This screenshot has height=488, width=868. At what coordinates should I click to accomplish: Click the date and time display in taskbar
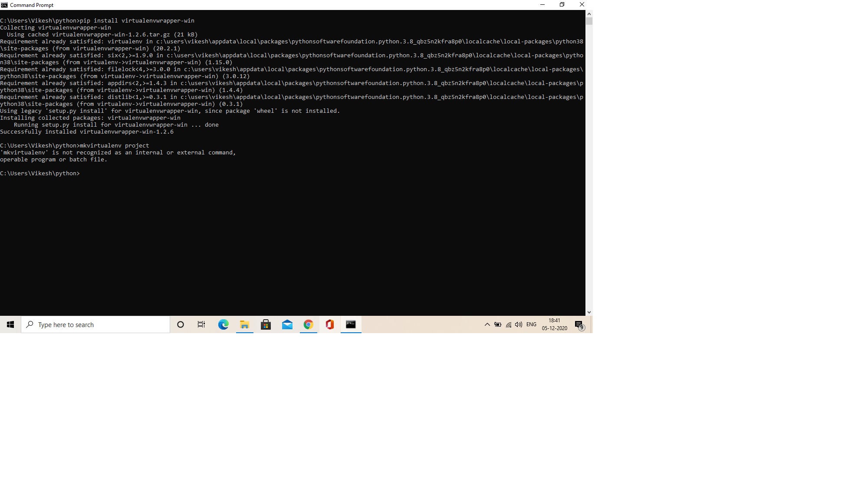pyautogui.click(x=554, y=324)
